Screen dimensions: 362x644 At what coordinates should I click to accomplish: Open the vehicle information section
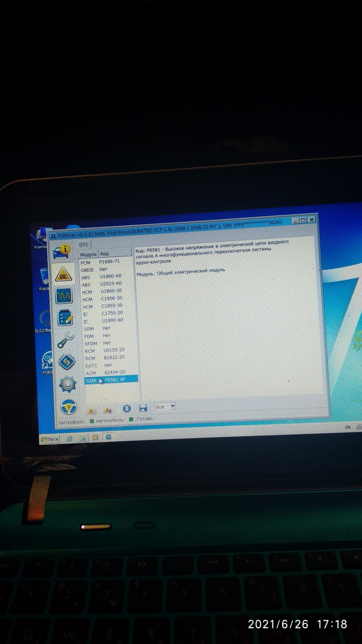pyautogui.click(x=61, y=251)
